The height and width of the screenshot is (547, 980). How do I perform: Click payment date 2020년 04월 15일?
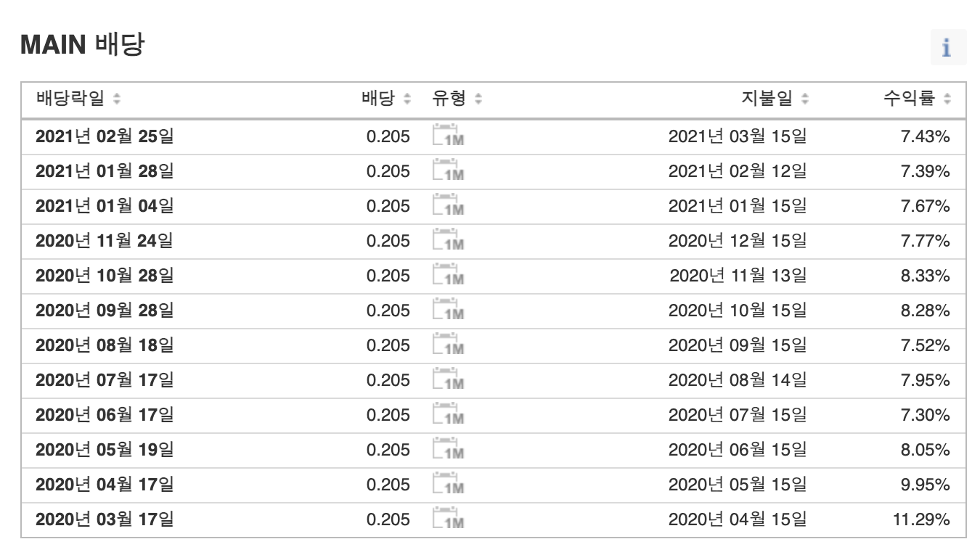(738, 519)
